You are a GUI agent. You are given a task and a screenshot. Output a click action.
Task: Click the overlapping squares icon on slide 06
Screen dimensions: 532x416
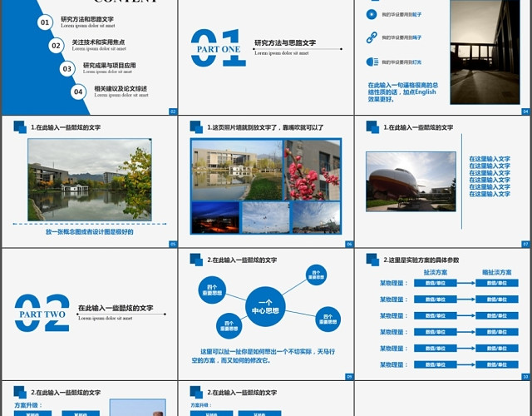point(196,127)
